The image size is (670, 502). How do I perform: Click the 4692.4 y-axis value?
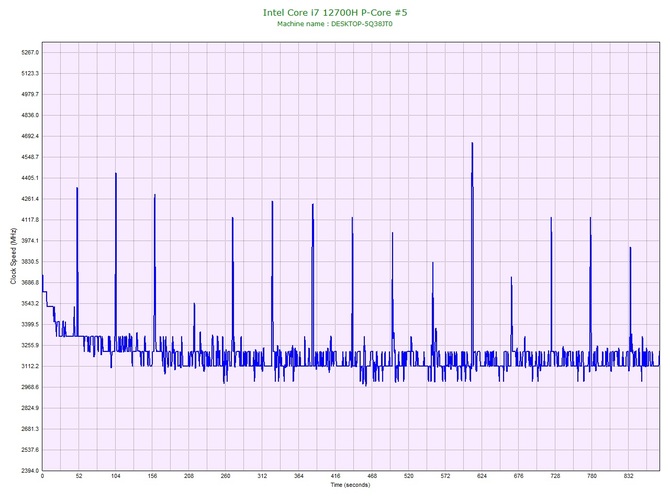tap(30, 136)
